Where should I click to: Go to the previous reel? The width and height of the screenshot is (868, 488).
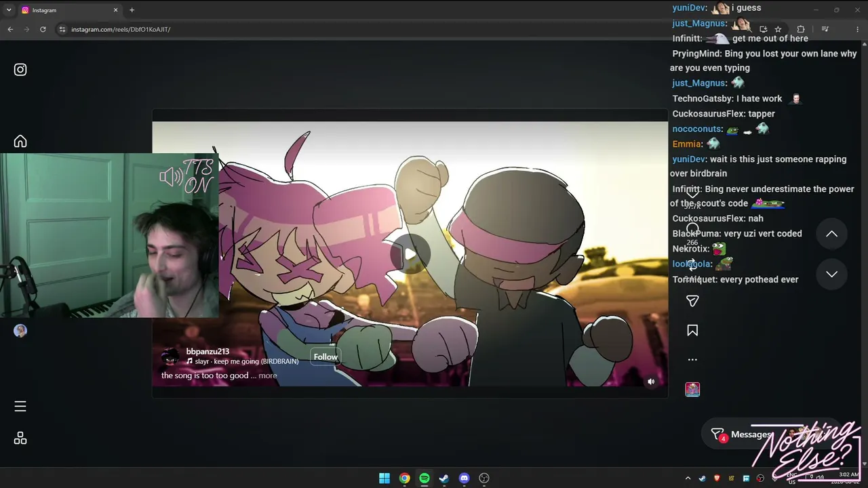tap(831, 234)
